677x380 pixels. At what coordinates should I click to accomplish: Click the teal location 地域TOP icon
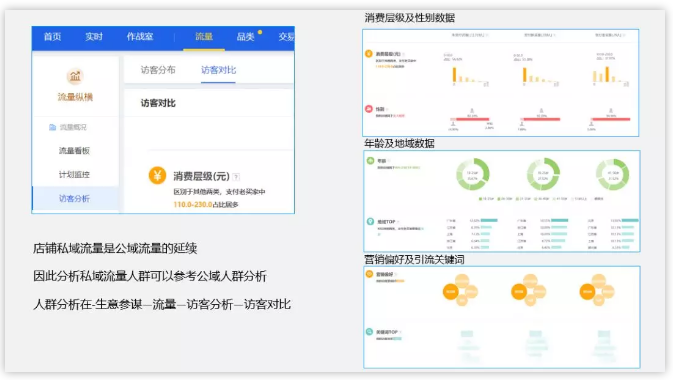pyautogui.click(x=370, y=222)
